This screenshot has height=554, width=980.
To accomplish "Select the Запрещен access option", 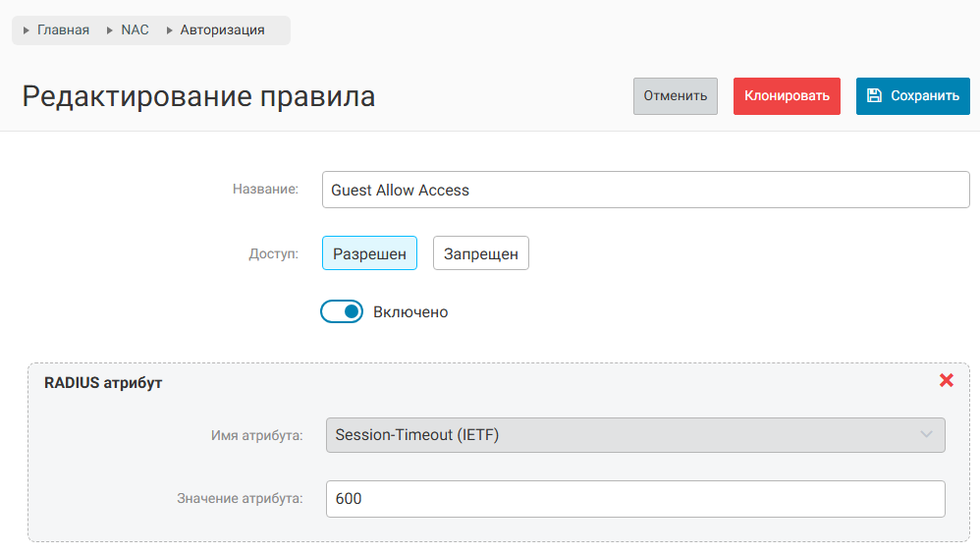I will click(x=481, y=253).
